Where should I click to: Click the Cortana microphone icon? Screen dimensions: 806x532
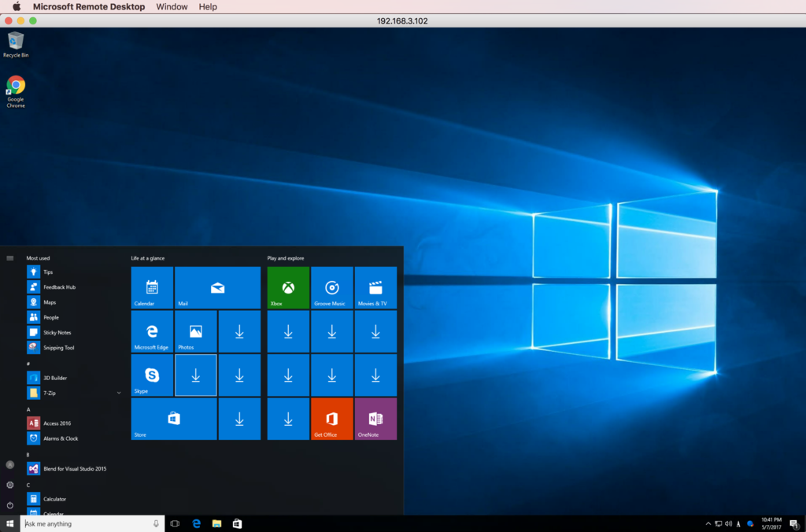(x=156, y=524)
